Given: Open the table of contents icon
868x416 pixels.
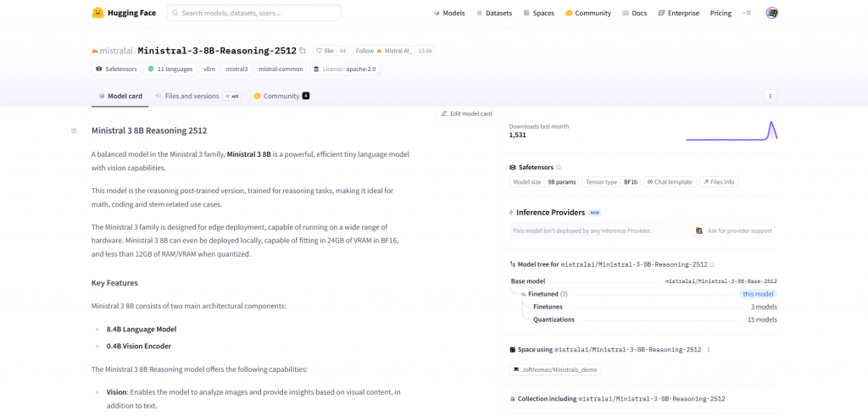Looking at the screenshot, I should click(74, 130).
